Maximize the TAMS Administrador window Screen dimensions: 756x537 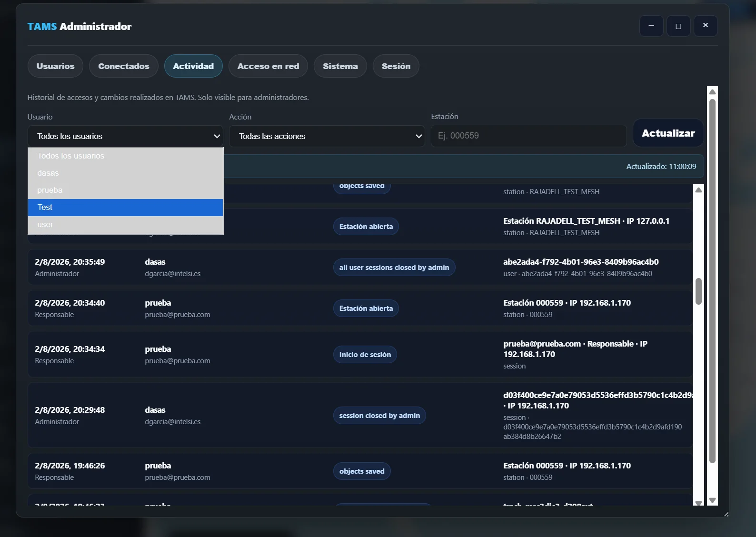point(678,26)
